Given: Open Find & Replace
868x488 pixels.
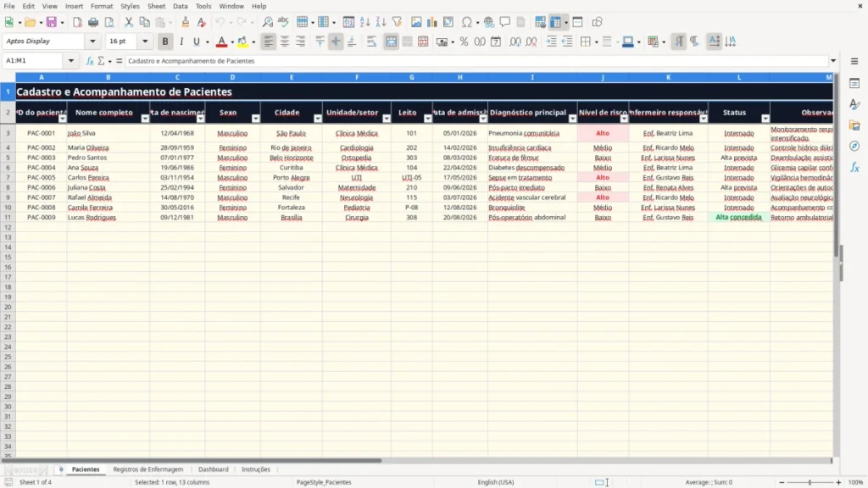Looking at the screenshot, I should coord(267,22).
